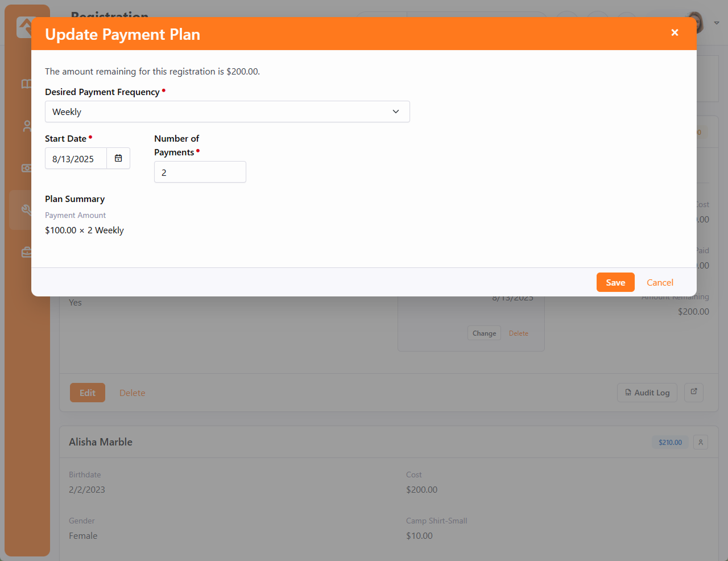The height and width of the screenshot is (561, 728).
Task: Click the person icon in sidebar
Action: 26,126
